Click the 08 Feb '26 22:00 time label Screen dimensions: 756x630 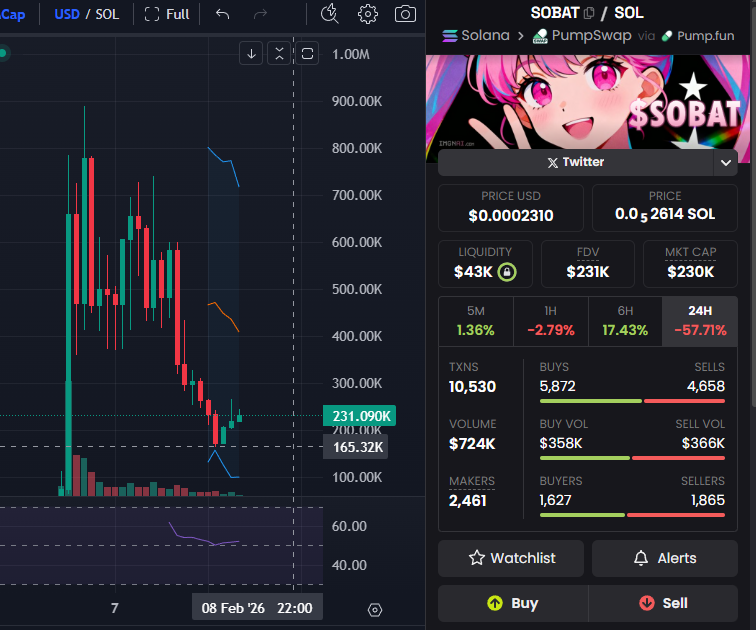click(x=257, y=608)
